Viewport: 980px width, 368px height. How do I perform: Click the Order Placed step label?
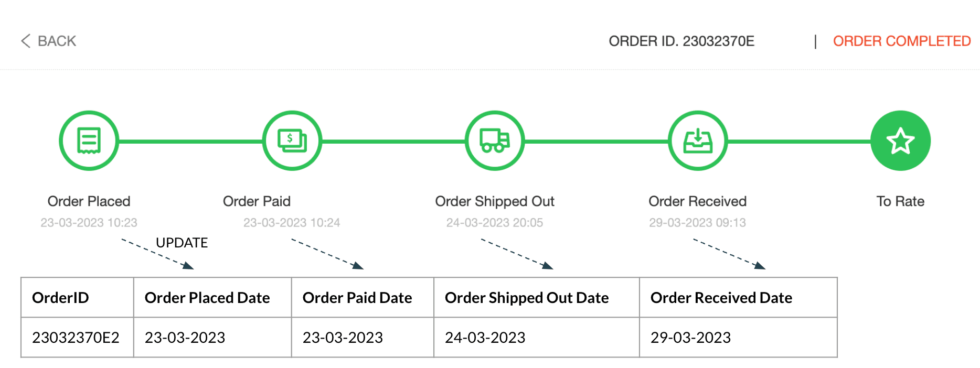pyautogui.click(x=89, y=201)
